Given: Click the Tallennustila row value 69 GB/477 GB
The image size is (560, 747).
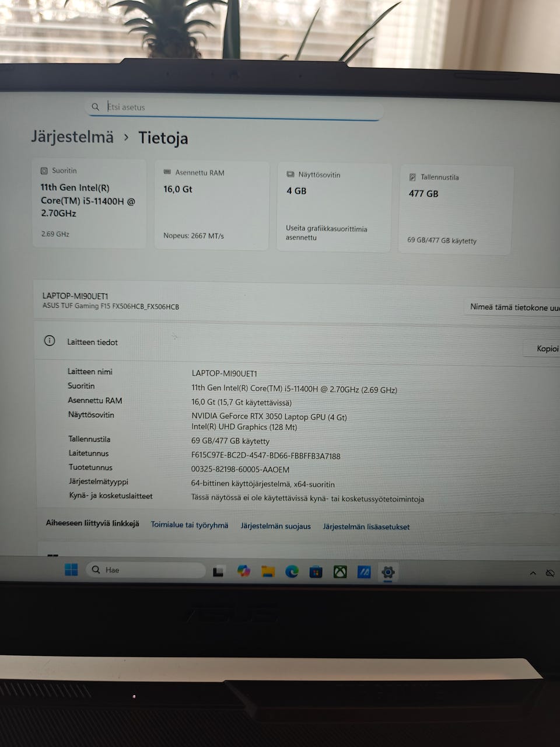Looking at the screenshot, I should pos(230,441).
